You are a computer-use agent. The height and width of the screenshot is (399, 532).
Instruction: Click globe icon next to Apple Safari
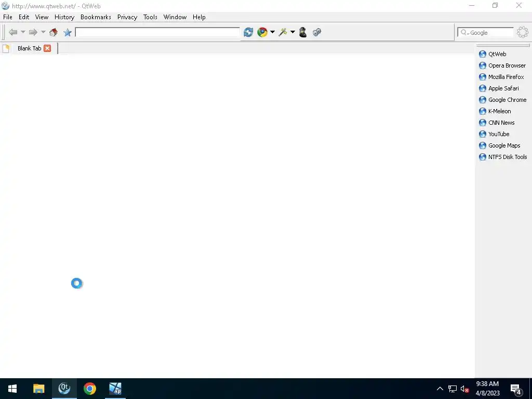pyautogui.click(x=483, y=88)
